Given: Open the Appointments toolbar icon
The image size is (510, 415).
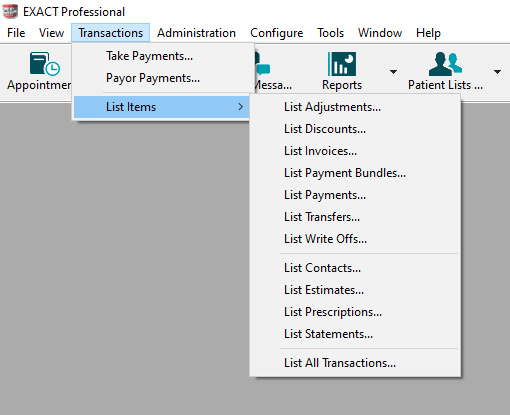Looking at the screenshot, I should 45,64.
